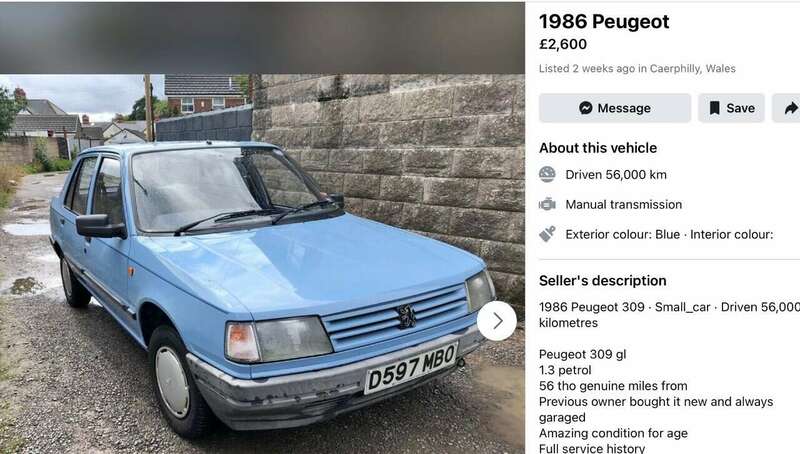
Task: Click the Exterior colour: Blue text
Action: [x=622, y=235]
